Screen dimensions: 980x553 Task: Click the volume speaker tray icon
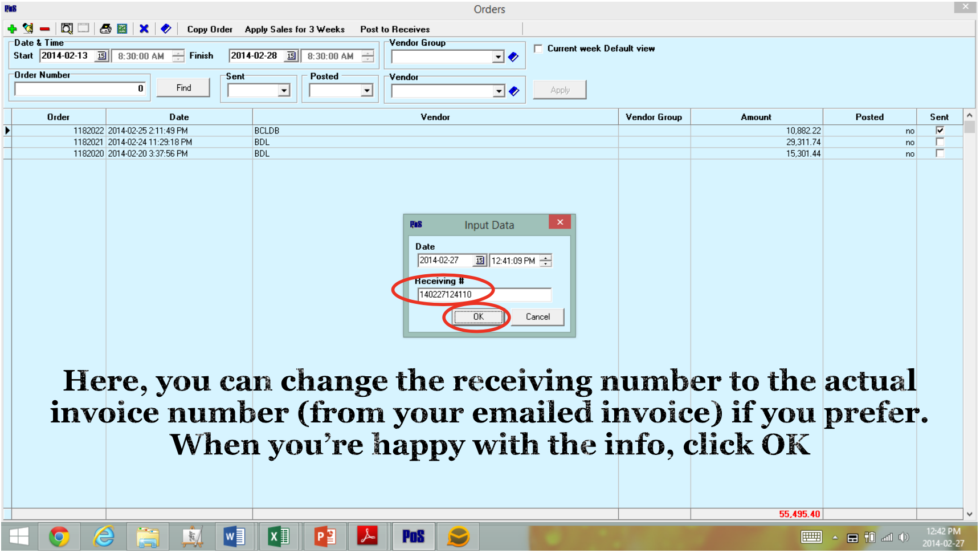click(x=904, y=537)
